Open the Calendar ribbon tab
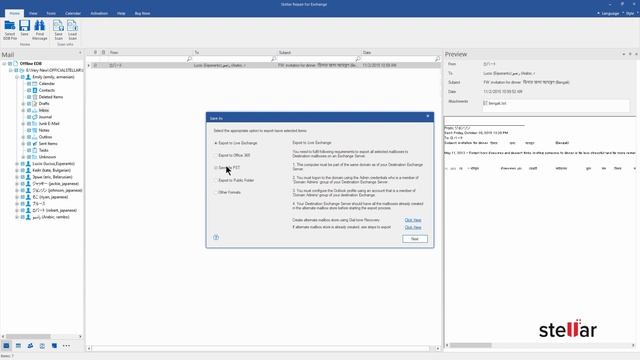The image size is (640, 360). [73, 13]
